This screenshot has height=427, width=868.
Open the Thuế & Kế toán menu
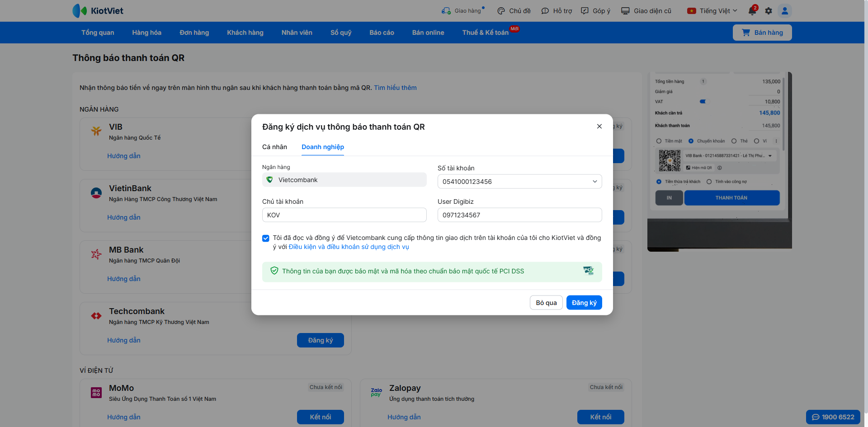486,33
